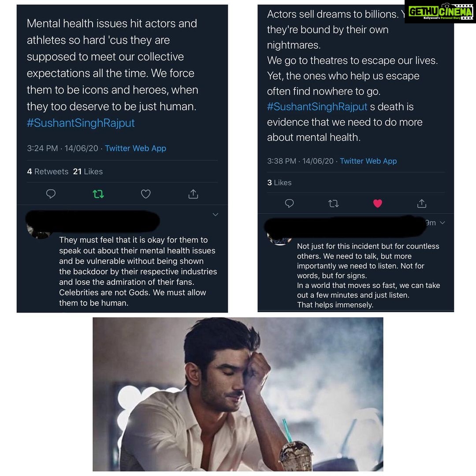Open the photo of the man in white shirt
Viewport: 476px width, 476px height.
pos(238,394)
